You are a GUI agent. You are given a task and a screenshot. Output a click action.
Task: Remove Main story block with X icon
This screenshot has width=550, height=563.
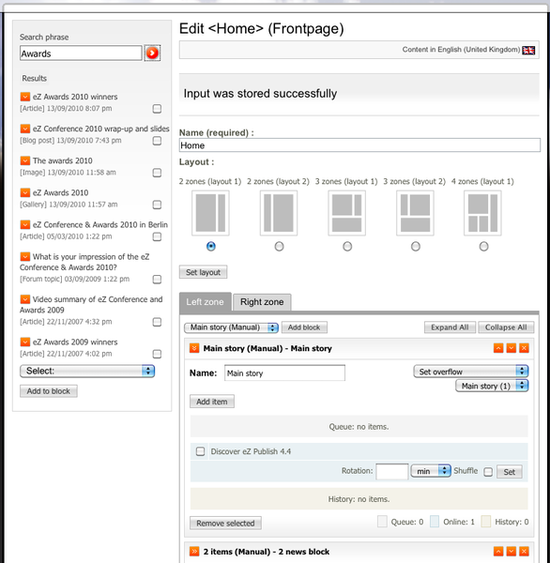pos(524,348)
